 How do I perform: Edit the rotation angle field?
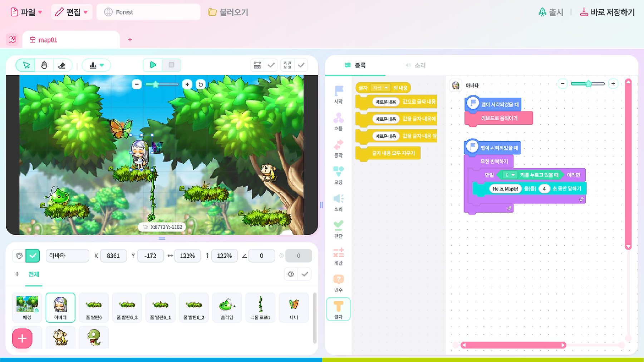coord(261,256)
